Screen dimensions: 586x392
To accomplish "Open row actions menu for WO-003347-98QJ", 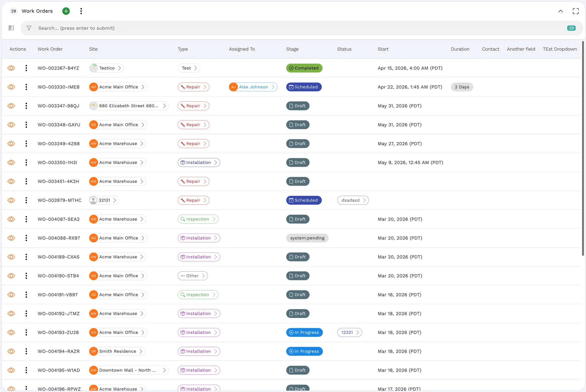I will click(x=26, y=106).
